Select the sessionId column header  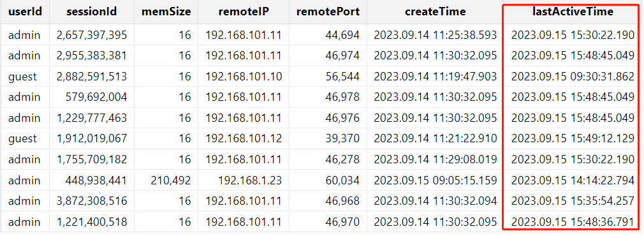92,12
